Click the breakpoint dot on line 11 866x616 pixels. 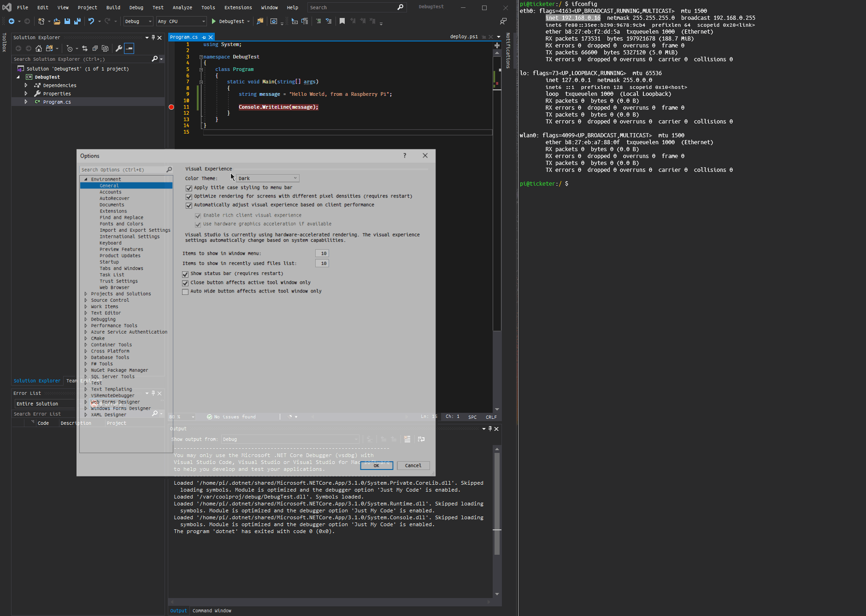pos(171,107)
